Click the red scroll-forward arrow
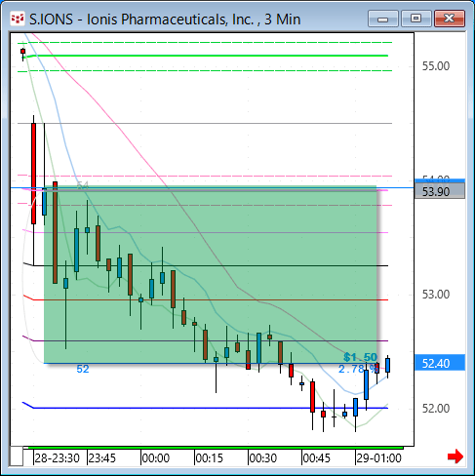The image size is (475, 476). tap(455, 456)
